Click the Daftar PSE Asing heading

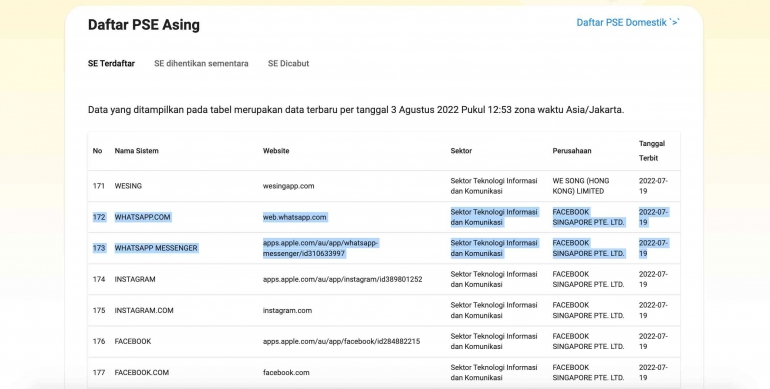click(144, 25)
